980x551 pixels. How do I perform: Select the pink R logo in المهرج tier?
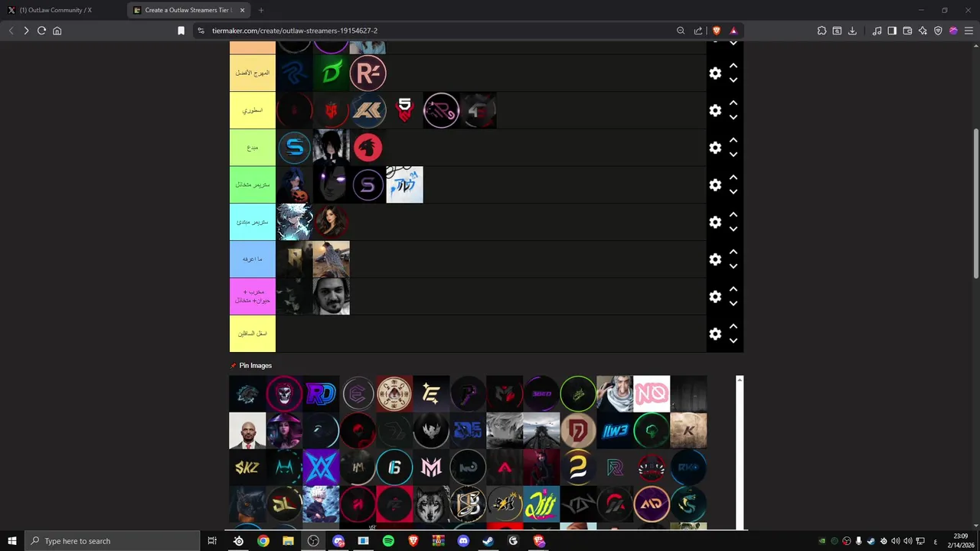point(367,73)
